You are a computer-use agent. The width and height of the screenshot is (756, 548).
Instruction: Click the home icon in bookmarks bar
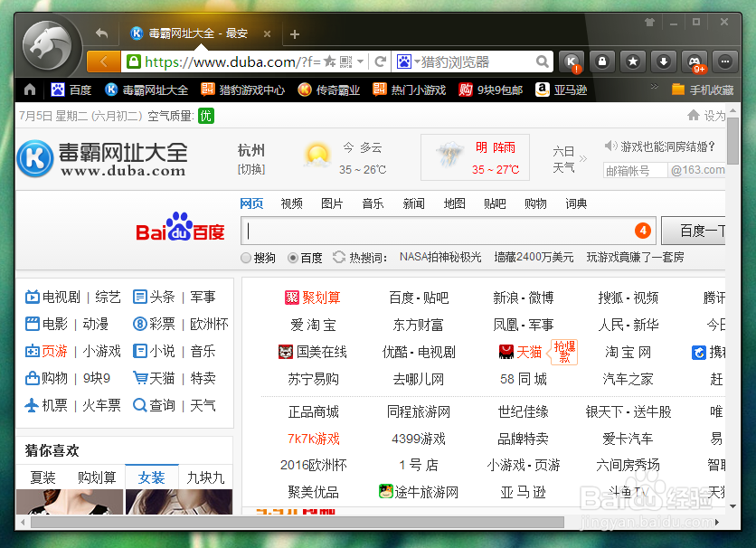pos(30,90)
